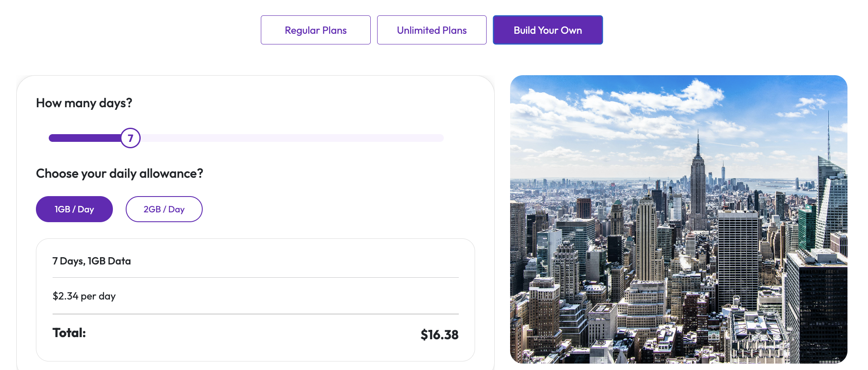Click the "Choose your daily allowance?" heading

(x=119, y=173)
